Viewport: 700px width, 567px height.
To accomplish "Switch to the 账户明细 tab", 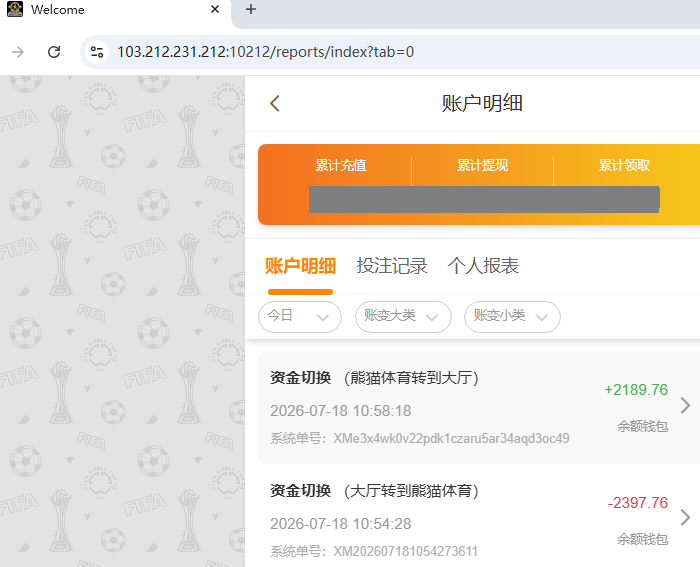I will pos(300,266).
